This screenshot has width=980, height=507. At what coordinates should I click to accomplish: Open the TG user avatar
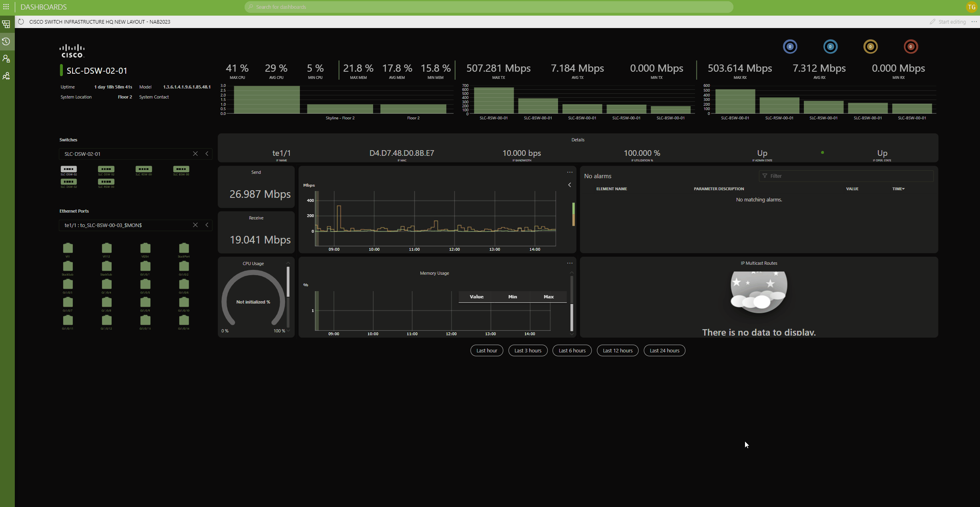(972, 7)
